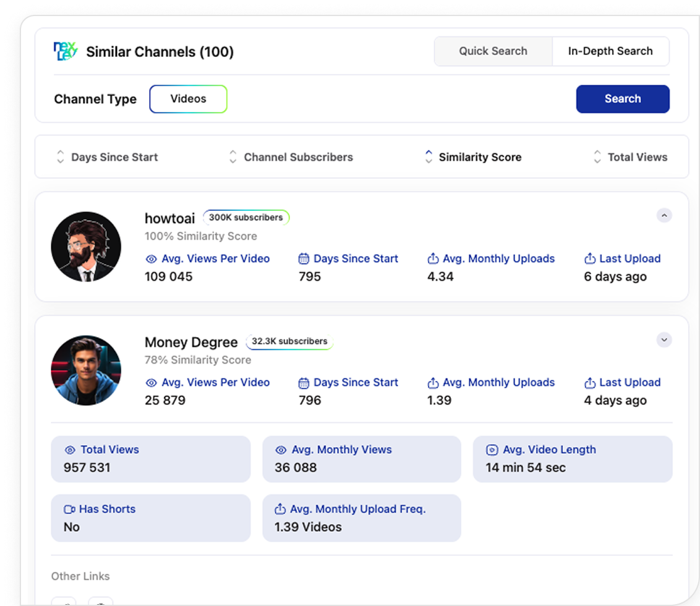This screenshot has width=700, height=606.
Task: Click the Other Links label
Action: coord(80,576)
